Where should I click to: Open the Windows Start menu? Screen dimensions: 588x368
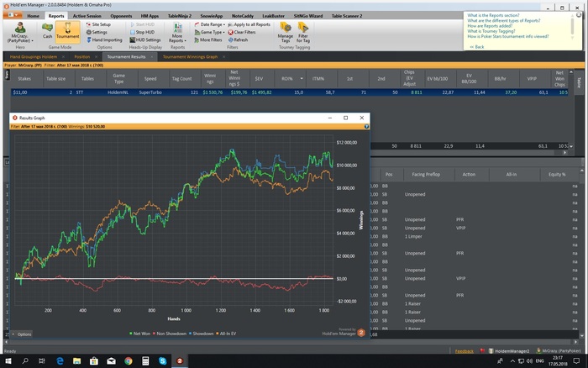point(8,361)
